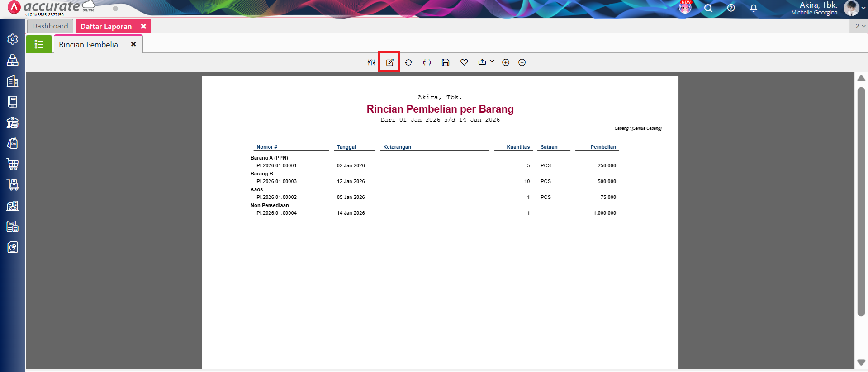Open the settings gear in the sidebar

pyautogui.click(x=13, y=39)
